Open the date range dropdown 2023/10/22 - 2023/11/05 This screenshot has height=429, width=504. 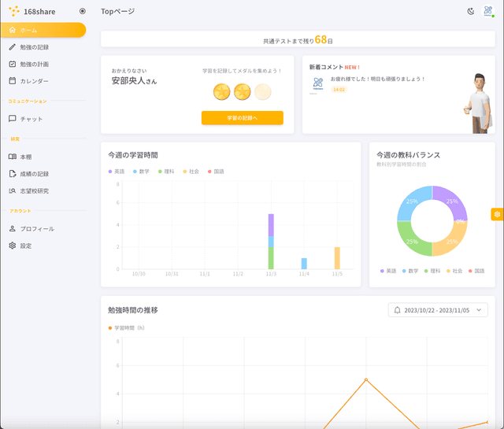coord(438,310)
